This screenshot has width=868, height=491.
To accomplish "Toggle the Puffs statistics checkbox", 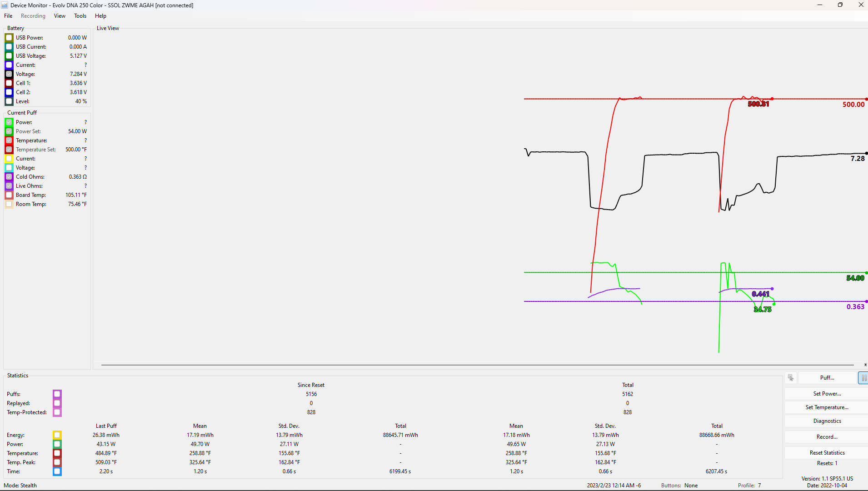I will 57,394.
